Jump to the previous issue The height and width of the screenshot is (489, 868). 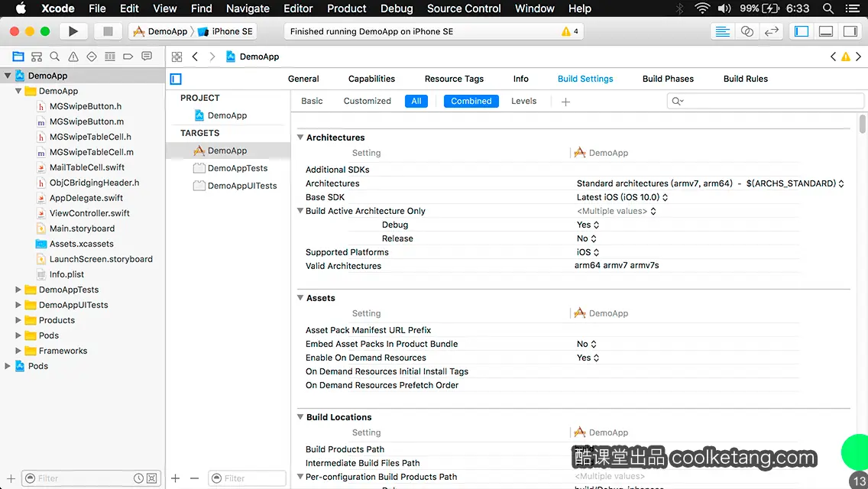(x=833, y=57)
